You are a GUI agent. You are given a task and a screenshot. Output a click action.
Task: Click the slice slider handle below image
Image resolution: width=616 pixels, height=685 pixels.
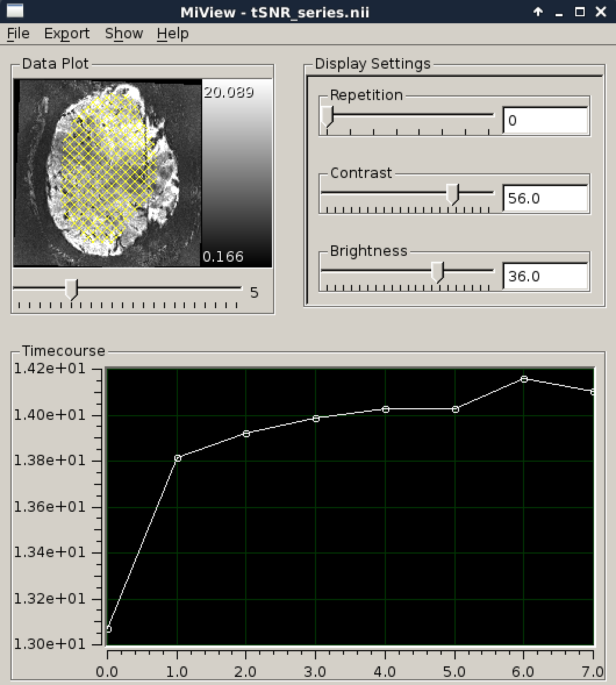[x=71, y=288]
